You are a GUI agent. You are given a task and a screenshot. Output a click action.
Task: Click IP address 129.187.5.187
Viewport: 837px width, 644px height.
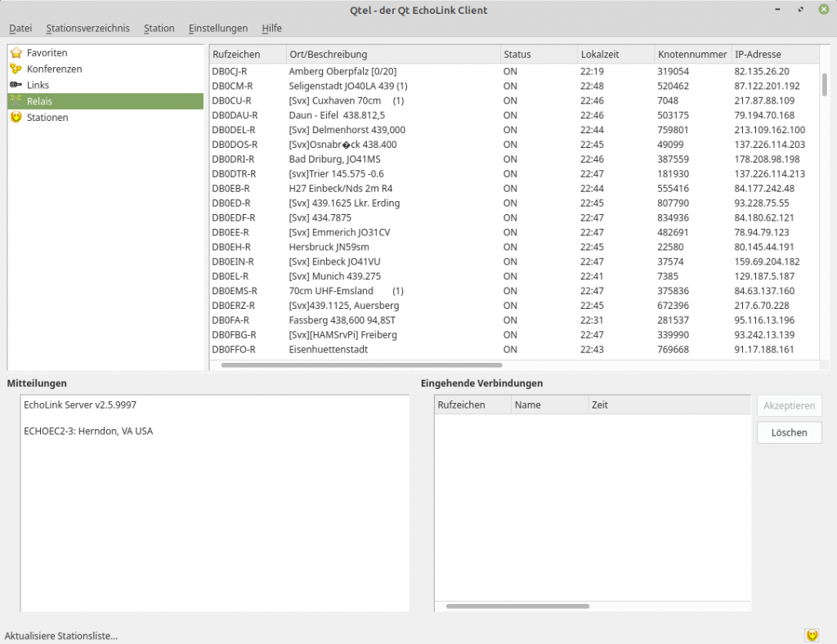coord(764,276)
